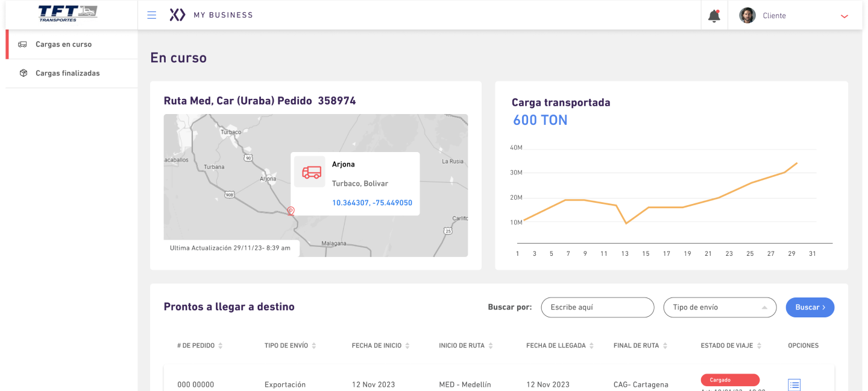Open the hamburger menu icon
Image resolution: width=868 pixels, height=391 pixels.
click(152, 15)
